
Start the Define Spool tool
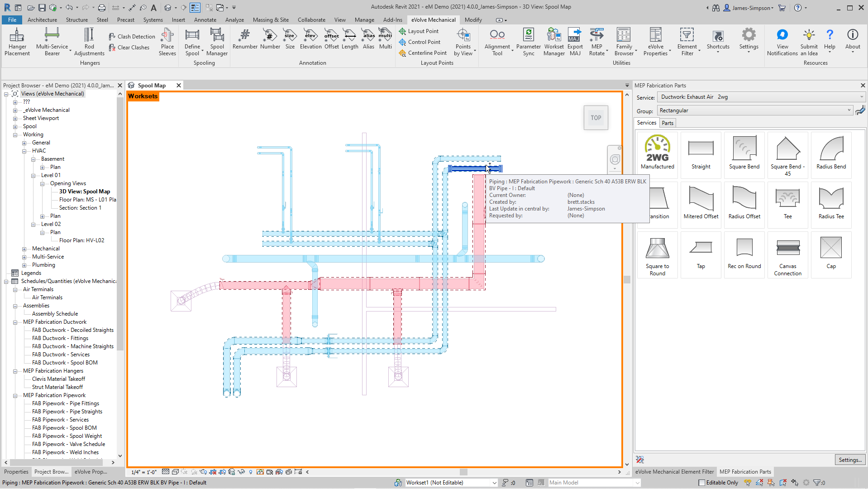192,42
